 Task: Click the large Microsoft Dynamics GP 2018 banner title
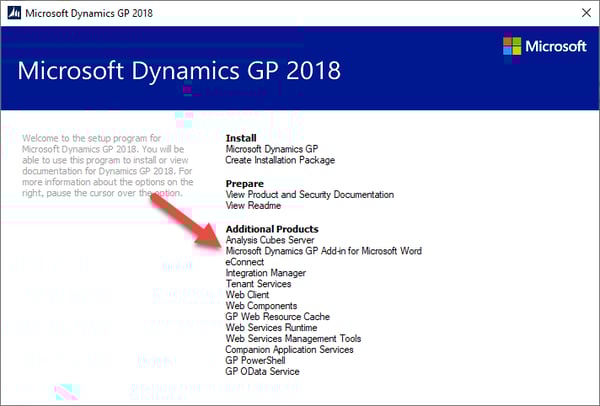click(179, 71)
